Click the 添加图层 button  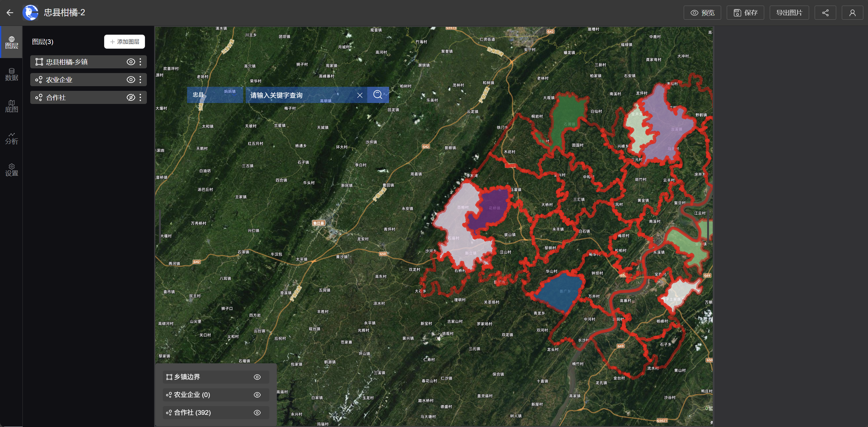tap(124, 42)
